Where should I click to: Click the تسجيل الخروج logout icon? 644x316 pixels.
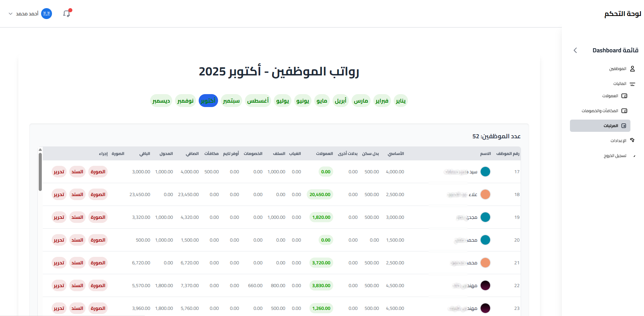(634, 156)
